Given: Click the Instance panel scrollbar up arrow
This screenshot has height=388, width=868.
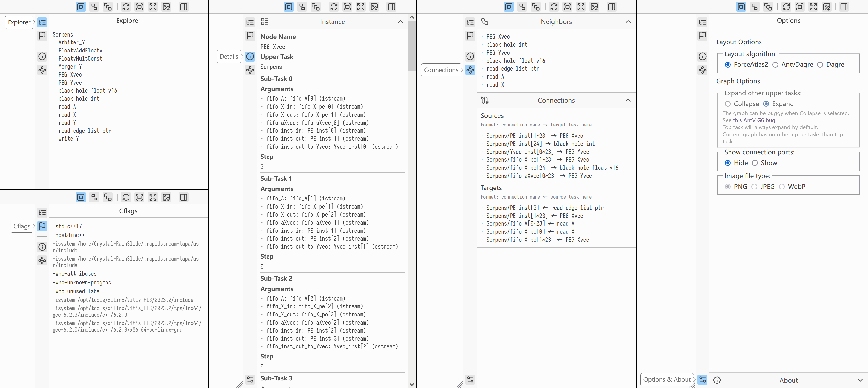Looking at the screenshot, I should click(x=411, y=17).
